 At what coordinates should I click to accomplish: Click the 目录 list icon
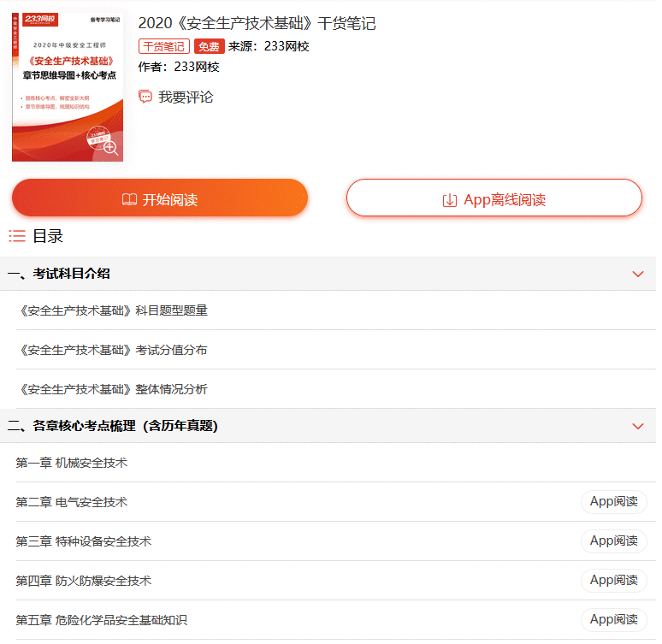click(16, 236)
